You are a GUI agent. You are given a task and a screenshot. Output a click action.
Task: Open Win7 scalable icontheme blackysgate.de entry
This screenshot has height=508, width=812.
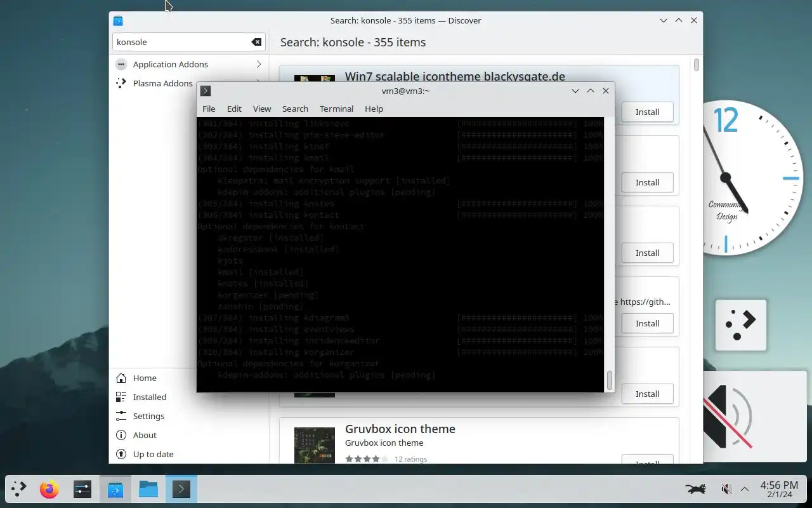[455, 76]
